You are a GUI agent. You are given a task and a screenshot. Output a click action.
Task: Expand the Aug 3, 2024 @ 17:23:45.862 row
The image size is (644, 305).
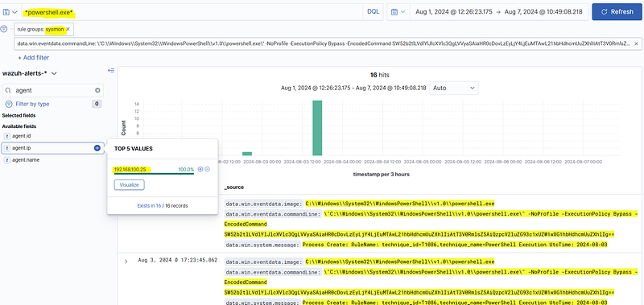click(x=126, y=262)
